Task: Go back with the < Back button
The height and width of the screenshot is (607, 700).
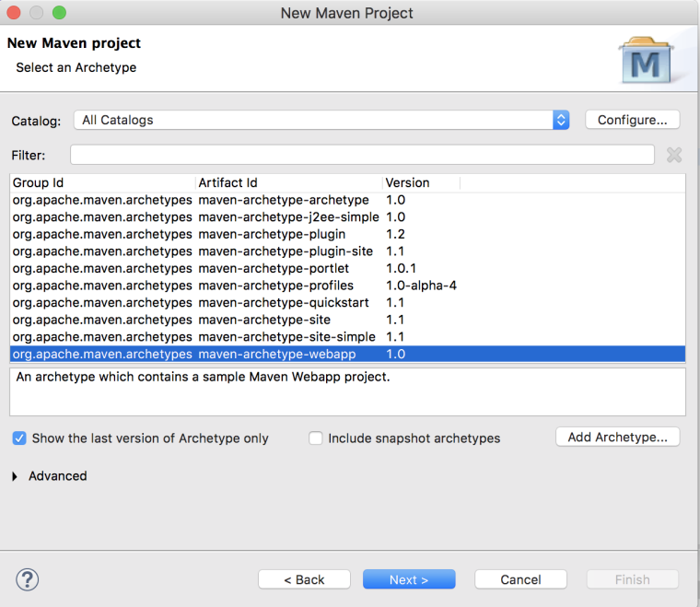Action: [x=304, y=579]
